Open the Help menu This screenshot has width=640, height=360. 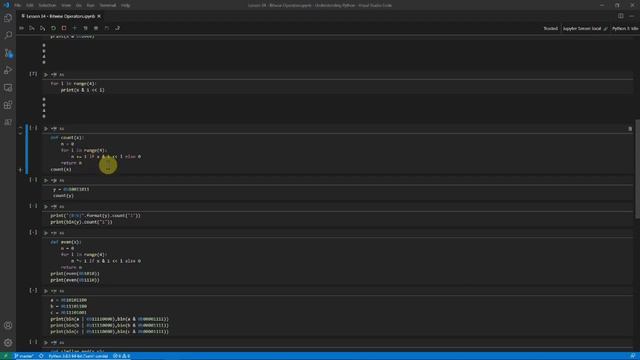(126, 5)
